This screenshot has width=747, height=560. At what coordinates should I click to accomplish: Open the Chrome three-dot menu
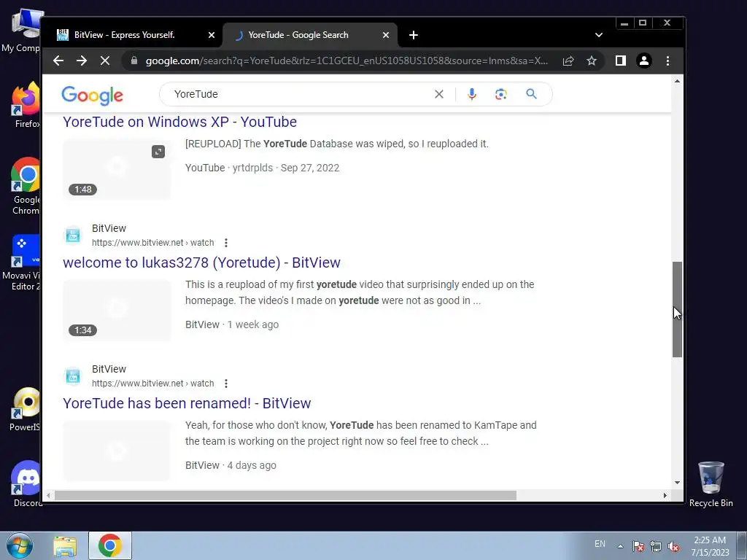[667, 61]
